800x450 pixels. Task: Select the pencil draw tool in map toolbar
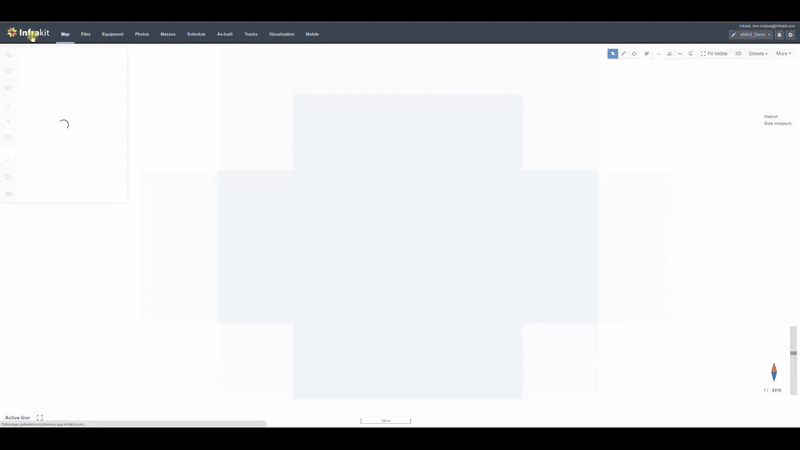[x=623, y=53]
